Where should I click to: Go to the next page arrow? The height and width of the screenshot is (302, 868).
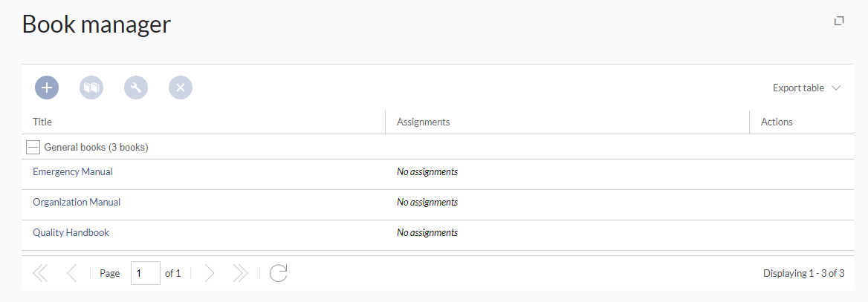pos(210,272)
